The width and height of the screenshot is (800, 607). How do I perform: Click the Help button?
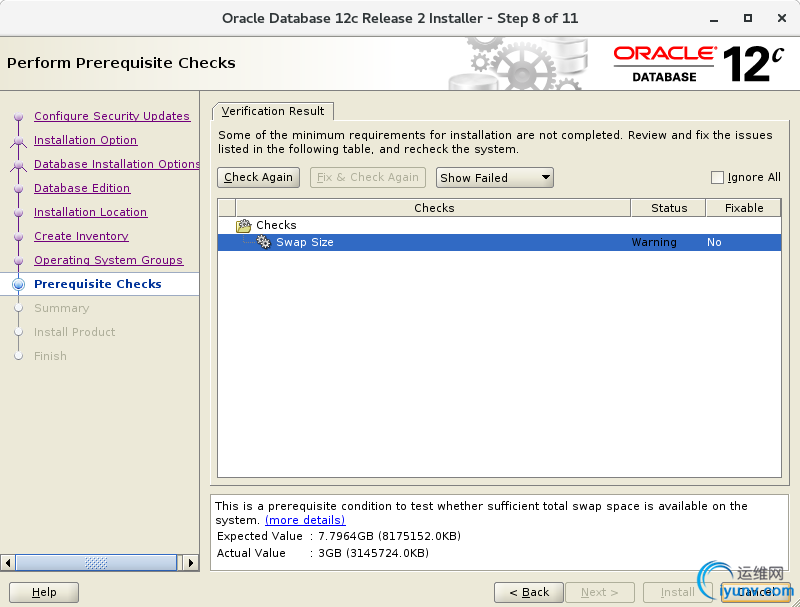44,592
